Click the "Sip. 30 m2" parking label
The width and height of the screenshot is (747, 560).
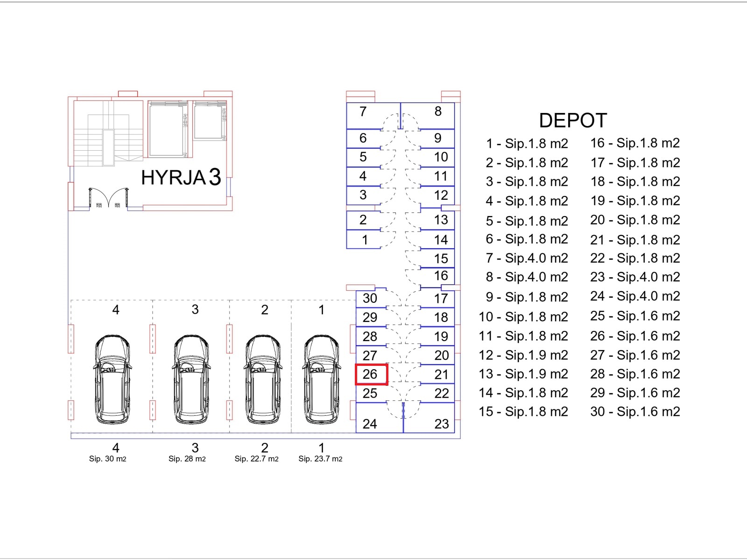tap(107, 459)
